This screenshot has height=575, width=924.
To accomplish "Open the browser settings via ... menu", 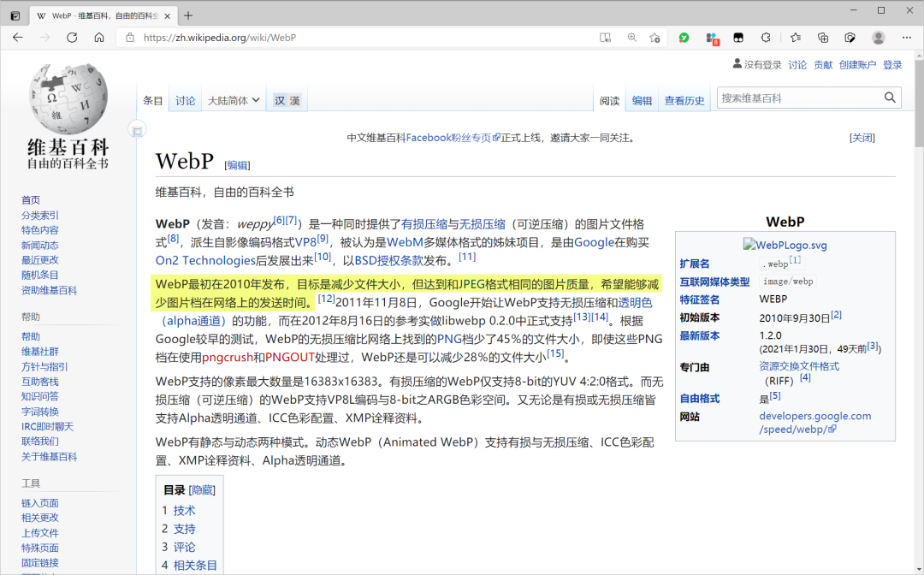I will [x=906, y=38].
